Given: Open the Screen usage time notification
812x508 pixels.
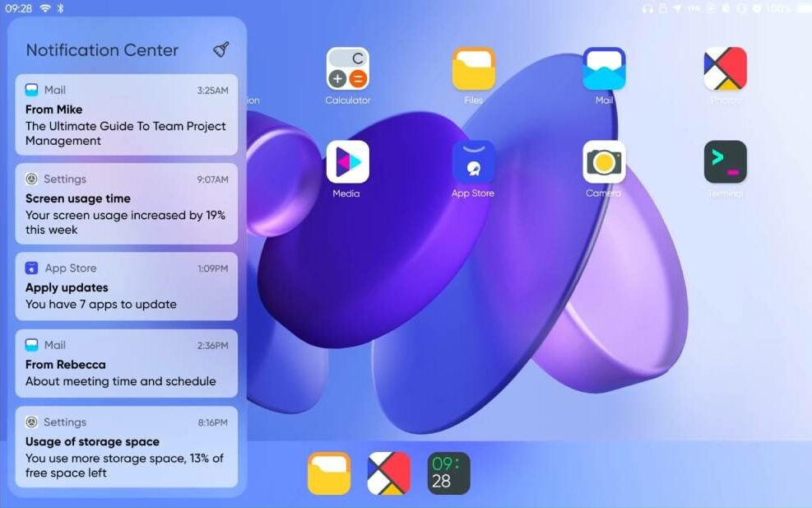Looking at the screenshot, I should click(126, 204).
